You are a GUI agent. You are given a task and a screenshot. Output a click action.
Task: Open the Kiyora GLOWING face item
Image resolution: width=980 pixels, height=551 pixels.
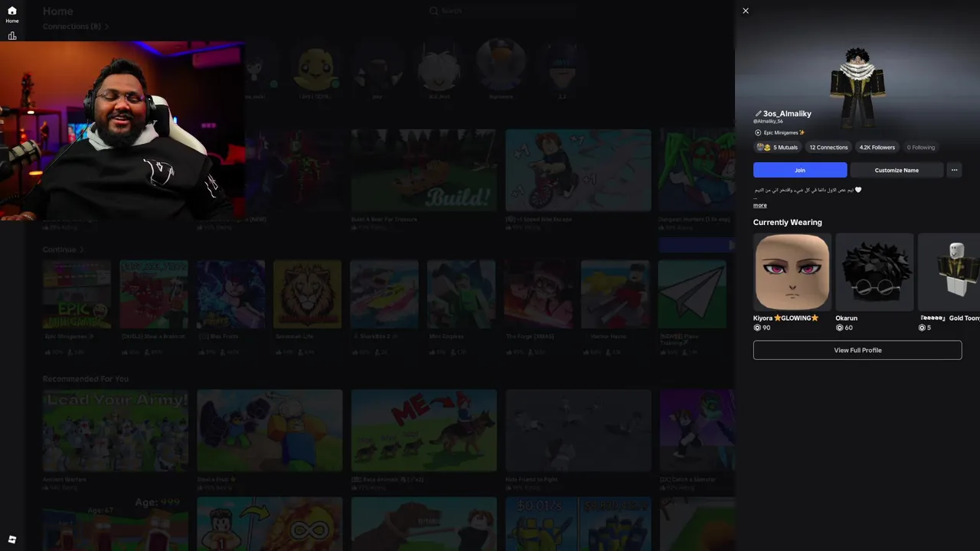click(792, 272)
